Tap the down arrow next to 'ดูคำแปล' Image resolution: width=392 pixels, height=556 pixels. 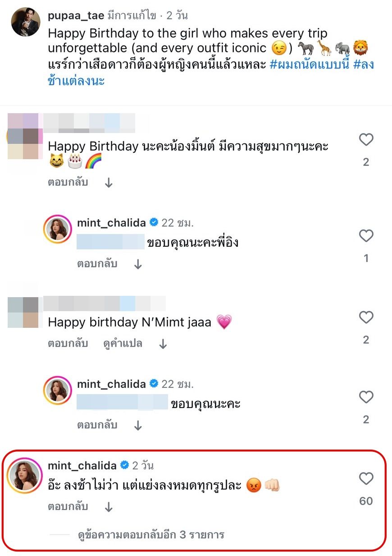[x=163, y=344]
